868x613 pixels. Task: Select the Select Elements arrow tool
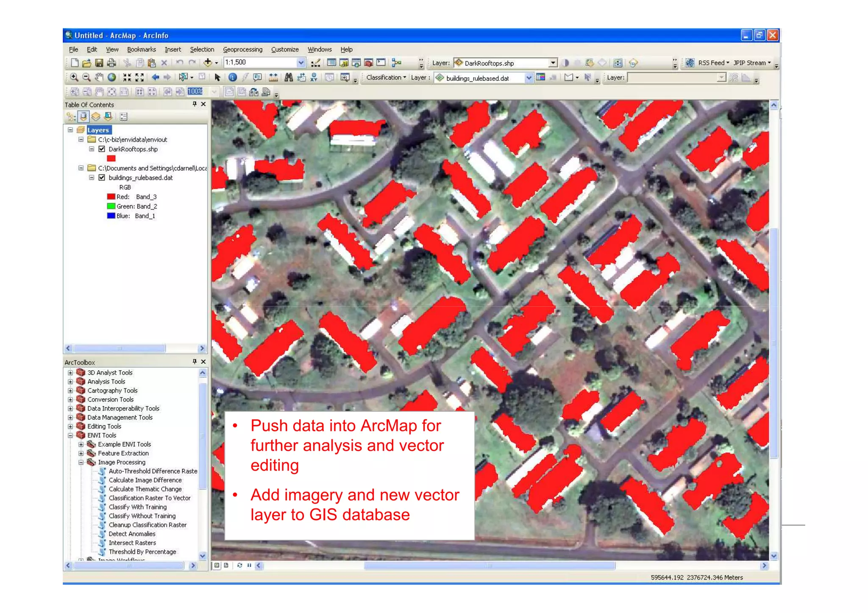tap(217, 77)
